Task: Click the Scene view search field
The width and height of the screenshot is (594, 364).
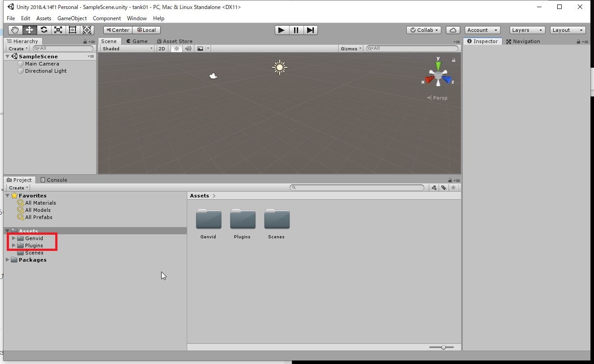Action: tap(412, 48)
